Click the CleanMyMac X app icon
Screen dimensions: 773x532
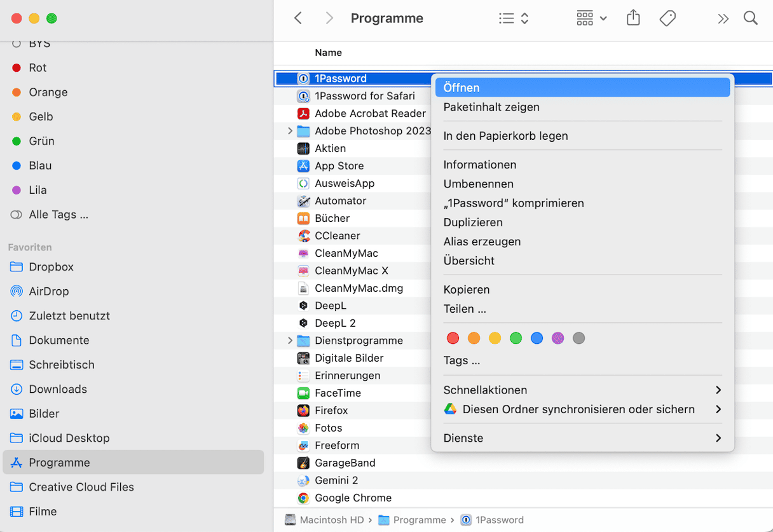click(x=303, y=271)
